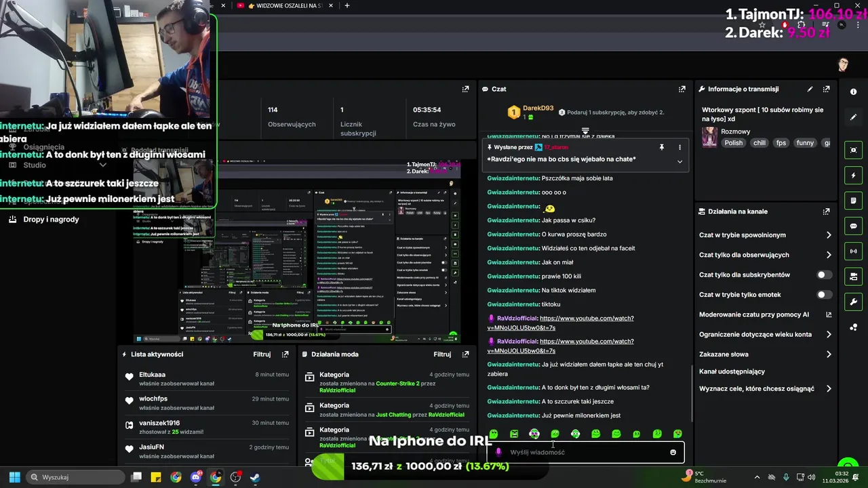
Task: Select Moderowanie czatu przy pomocy AI
Action: [x=765, y=314]
